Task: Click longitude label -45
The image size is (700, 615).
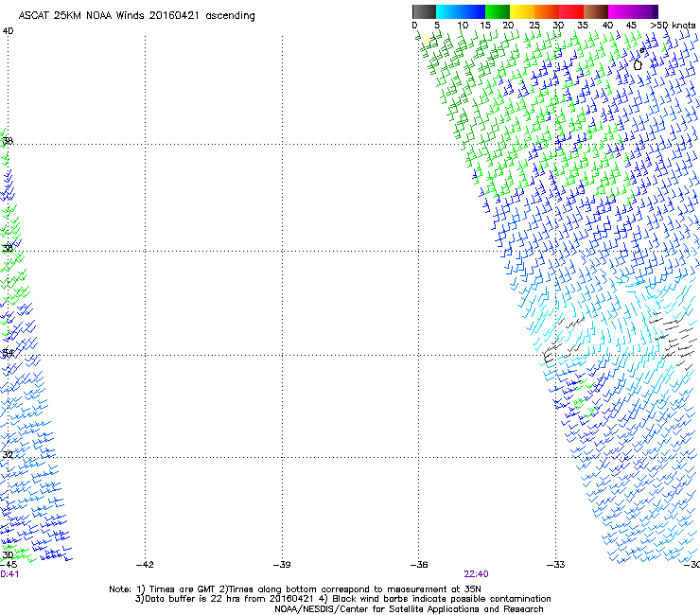Action: (9, 565)
